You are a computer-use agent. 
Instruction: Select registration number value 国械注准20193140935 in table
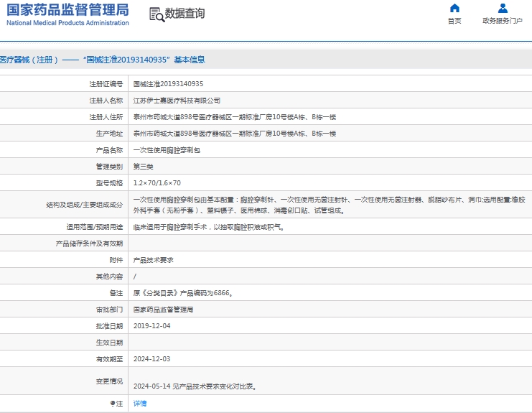(168, 84)
